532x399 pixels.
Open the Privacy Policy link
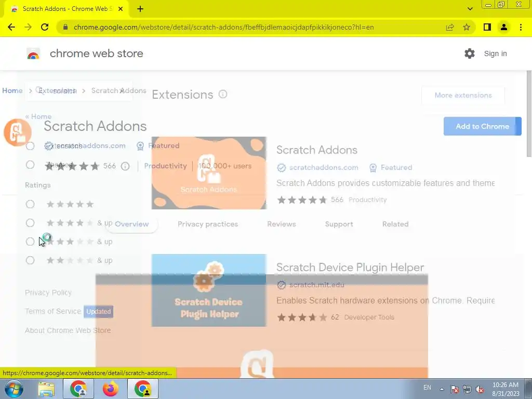(x=48, y=292)
